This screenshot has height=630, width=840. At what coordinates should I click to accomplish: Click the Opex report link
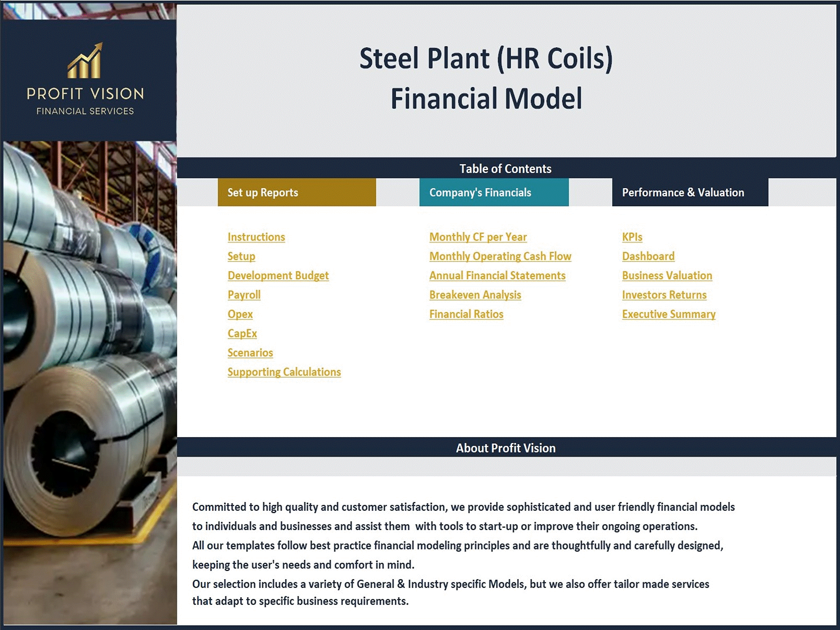pyautogui.click(x=240, y=314)
